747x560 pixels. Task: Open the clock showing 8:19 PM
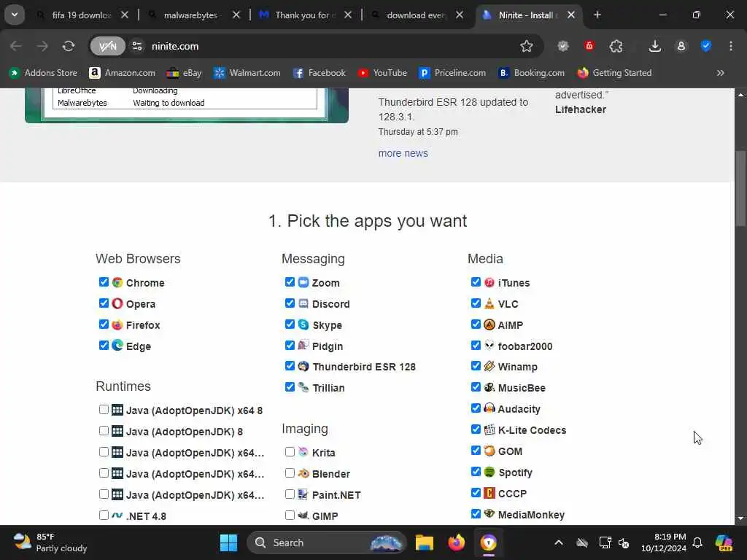click(x=664, y=542)
